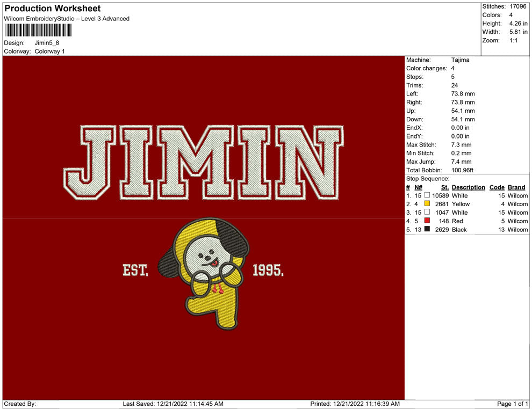Click the 'Colorway 1' value
The width and height of the screenshot is (532, 409).
[49, 52]
